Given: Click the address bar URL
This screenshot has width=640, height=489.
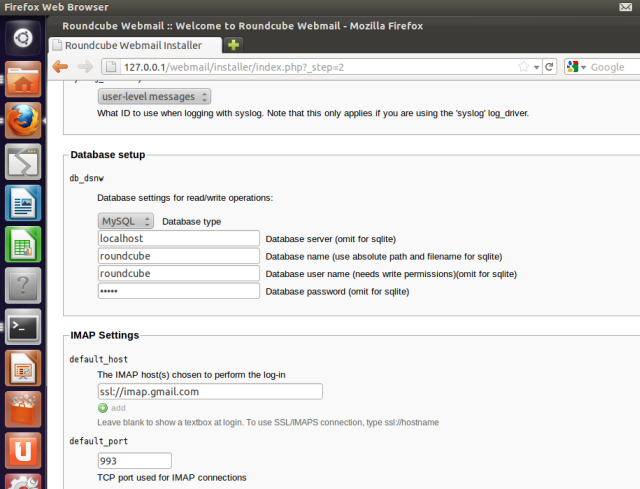Looking at the screenshot, I should [x=300, y=67].
